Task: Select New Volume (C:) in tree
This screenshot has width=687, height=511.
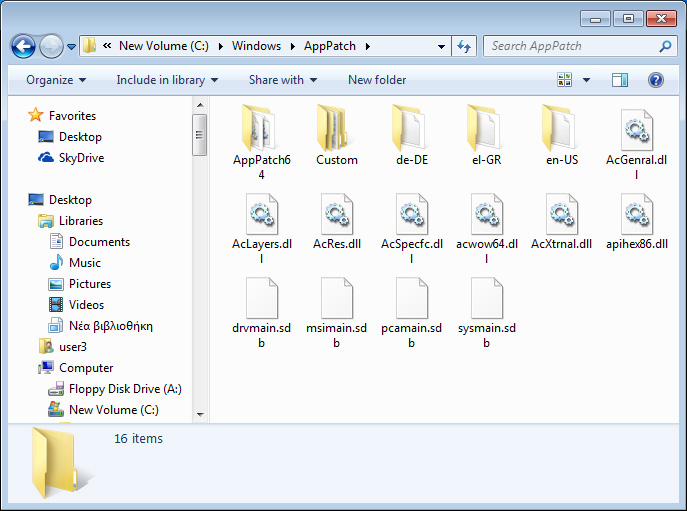Action: pyautogui.click(x=103, y=410)
